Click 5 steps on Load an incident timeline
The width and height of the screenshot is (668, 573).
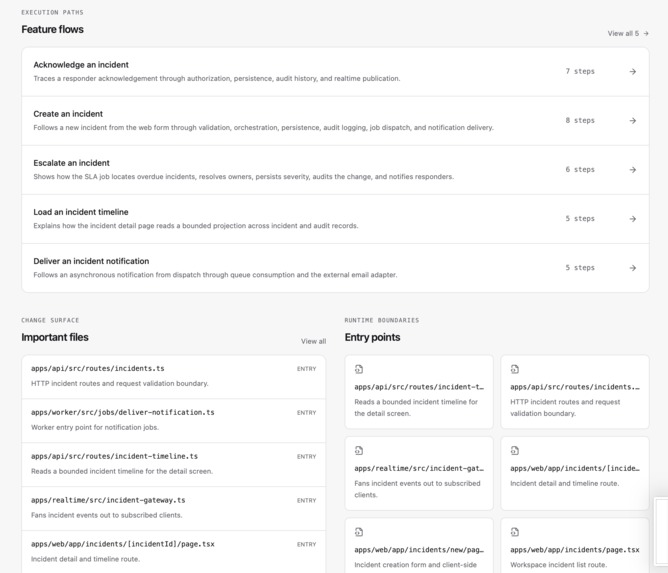pos(580,218)
